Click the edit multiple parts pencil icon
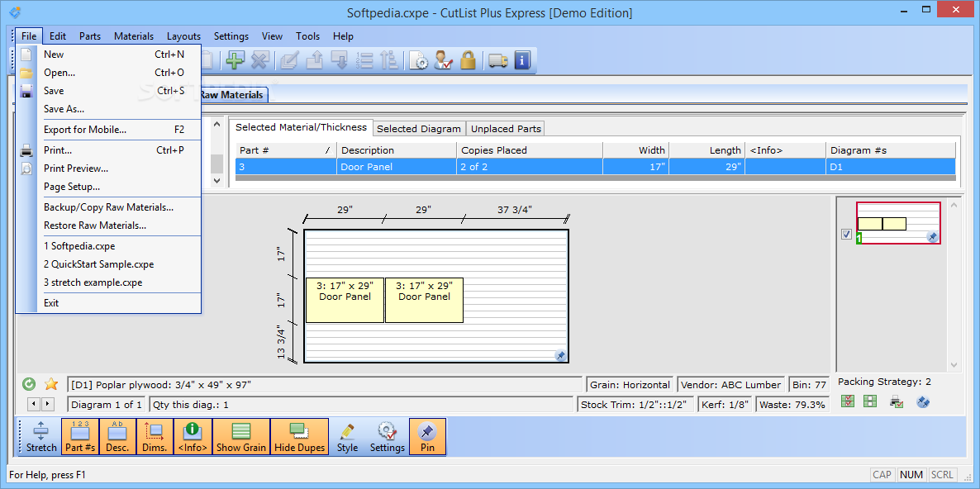 point(289,60)
